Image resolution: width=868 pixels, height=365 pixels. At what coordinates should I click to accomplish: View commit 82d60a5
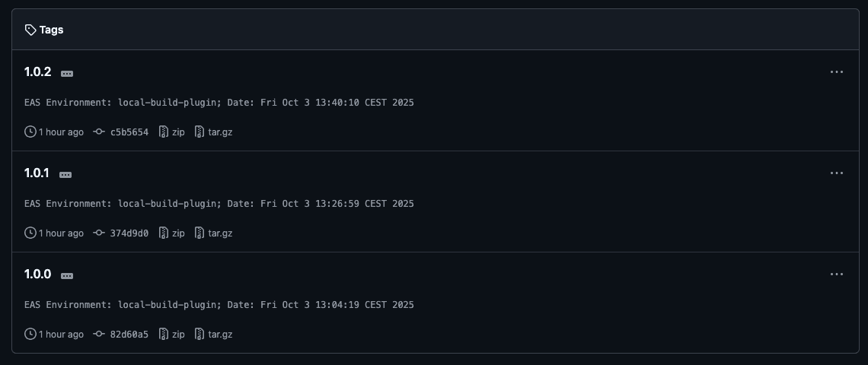coord(129,335)
